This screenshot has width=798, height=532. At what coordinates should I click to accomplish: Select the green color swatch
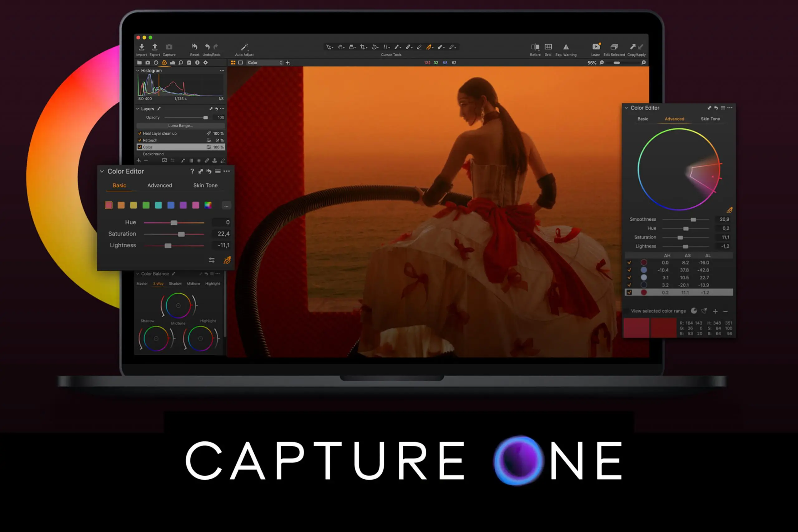[x=146, y=205]
